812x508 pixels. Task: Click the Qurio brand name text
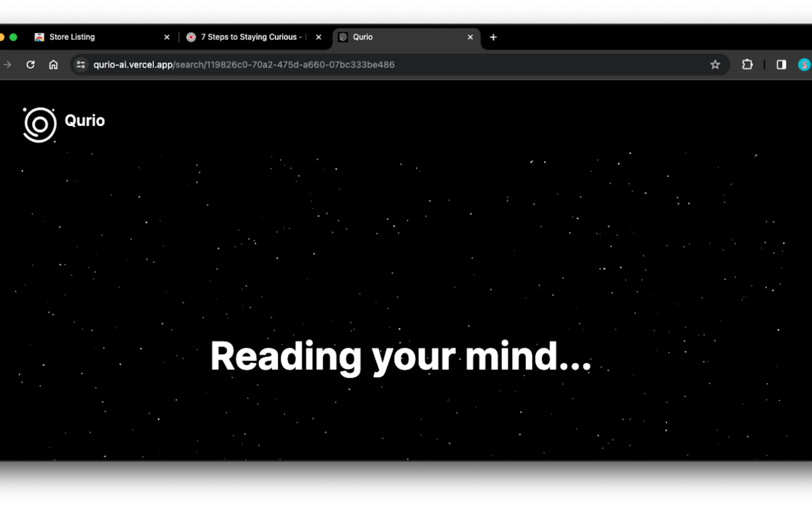coord(85,121)
